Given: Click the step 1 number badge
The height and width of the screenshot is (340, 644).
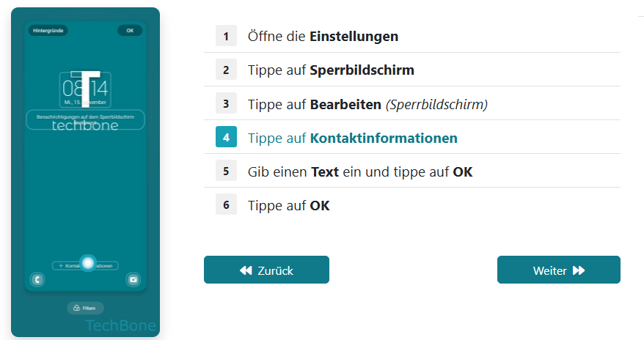Looking at the screenshot, I should [x=226, y=36].
